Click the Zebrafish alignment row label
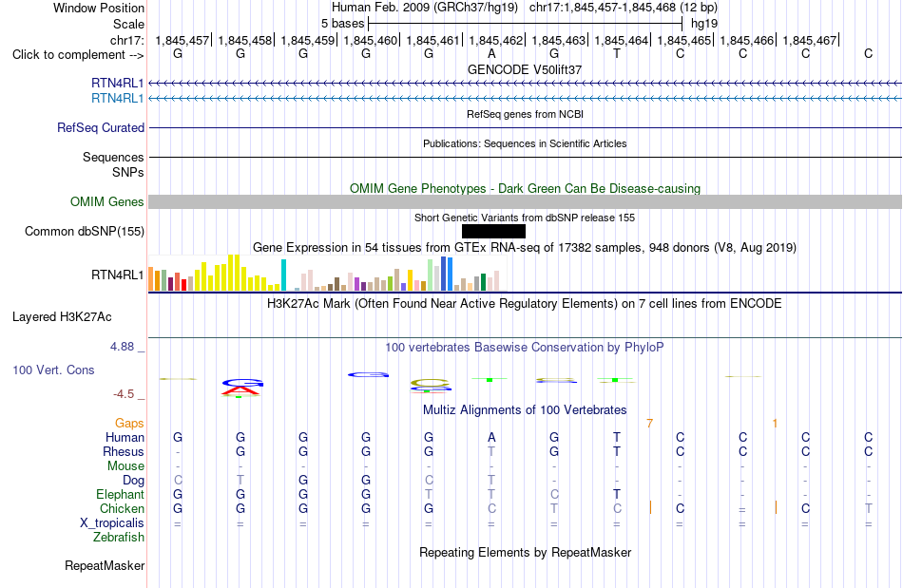Image resolution: width=903 pixels, height=588 pixels. point(119,537)
